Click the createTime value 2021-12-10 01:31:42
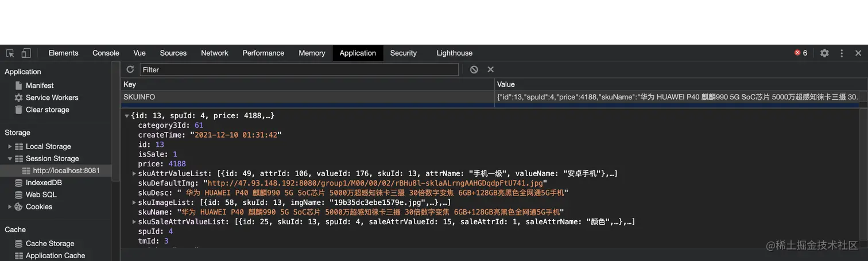 click(x=236, y=135)
